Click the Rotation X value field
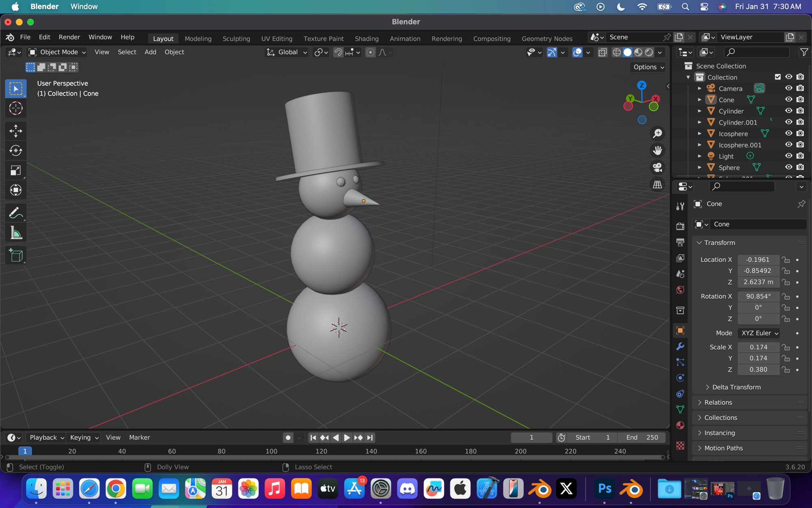The image size is (812, 508). tap(758, 296)
